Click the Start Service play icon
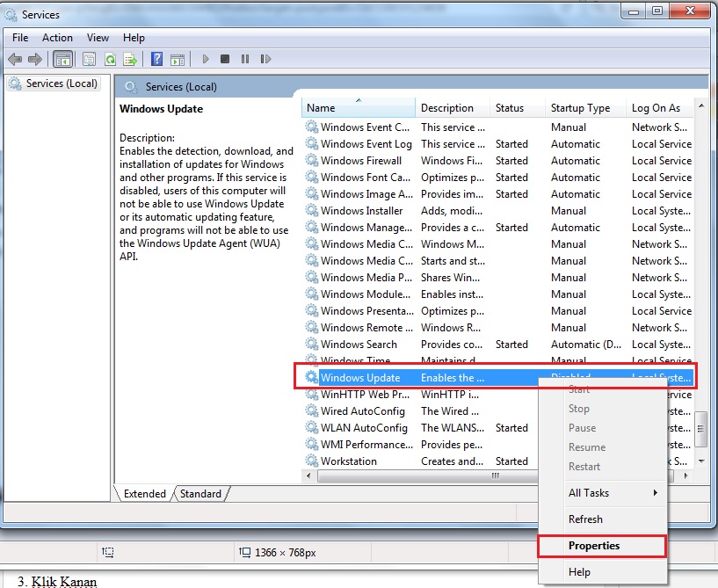 205,59
